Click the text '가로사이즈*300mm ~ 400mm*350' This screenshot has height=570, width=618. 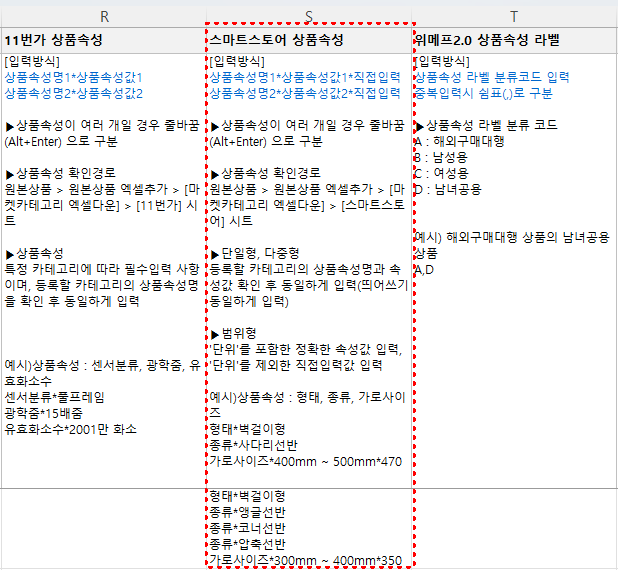[305, 561]
